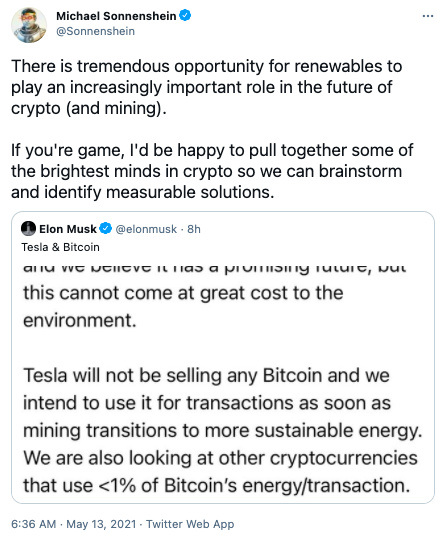This screenshot has width=444, height=541.
Task: Click the @elonmusk handle
Action: pos(146,229)
